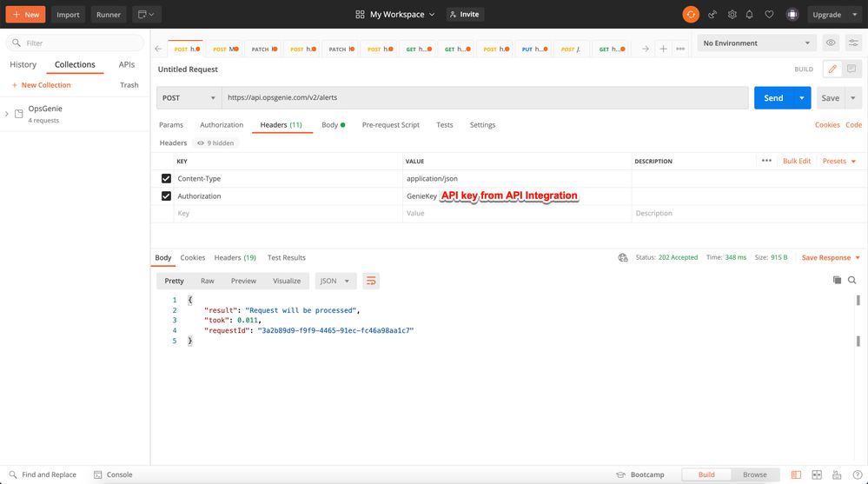Open the user avatar menu
This screenshot has height=484, width=868.
point(792,15)
